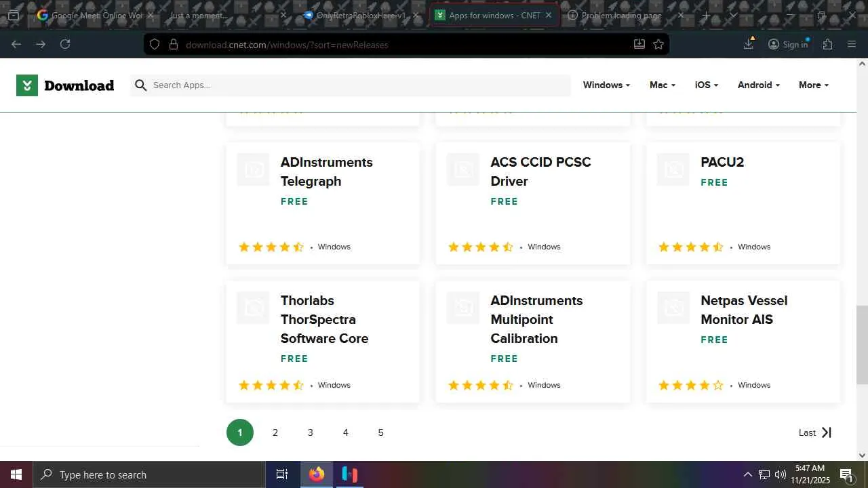Click the Firefox Sign in button
This screenshot has width=868, height=488.
click(x=788, y=44)
